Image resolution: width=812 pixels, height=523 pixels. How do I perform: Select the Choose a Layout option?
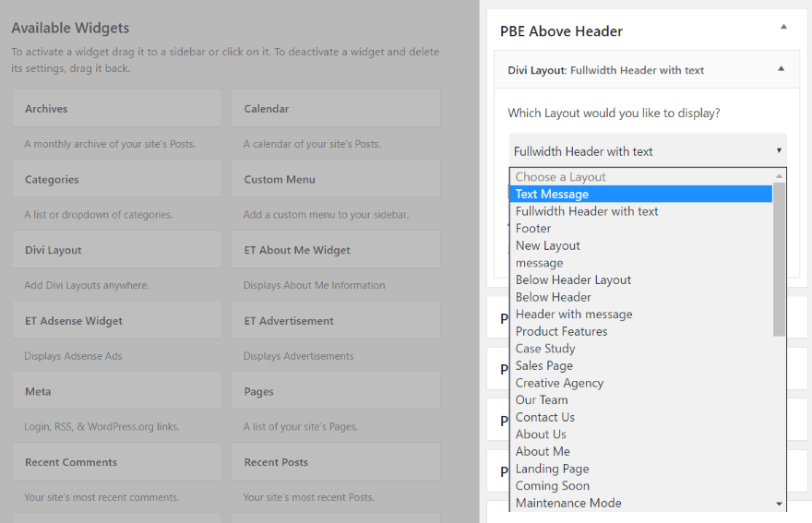coord(641,177)
